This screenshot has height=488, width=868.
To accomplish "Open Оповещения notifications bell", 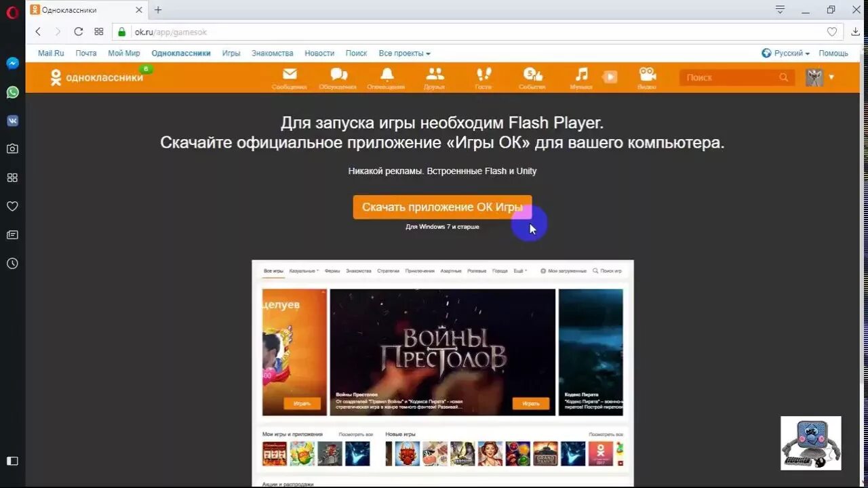I will tap(387, 78).
